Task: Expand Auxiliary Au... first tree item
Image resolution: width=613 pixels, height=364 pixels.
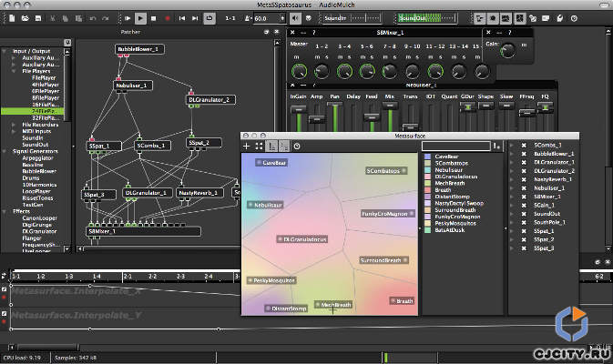Action: click(14, 58)
